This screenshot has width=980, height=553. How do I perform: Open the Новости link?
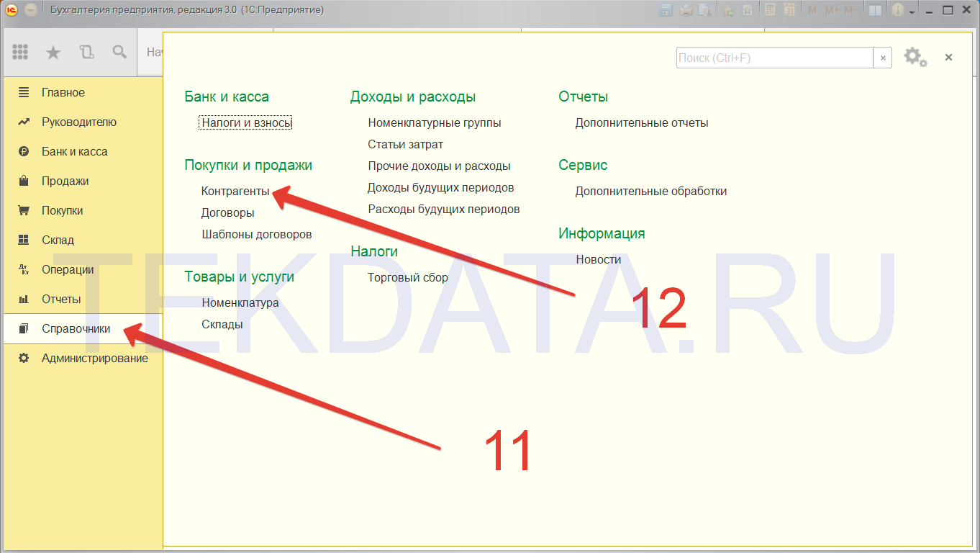[599, 259]
